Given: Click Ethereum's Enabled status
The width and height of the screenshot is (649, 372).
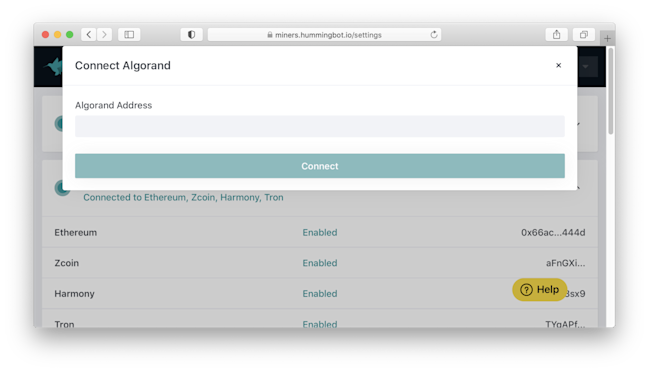Looking at the screenshot, I should pos(320,233).
